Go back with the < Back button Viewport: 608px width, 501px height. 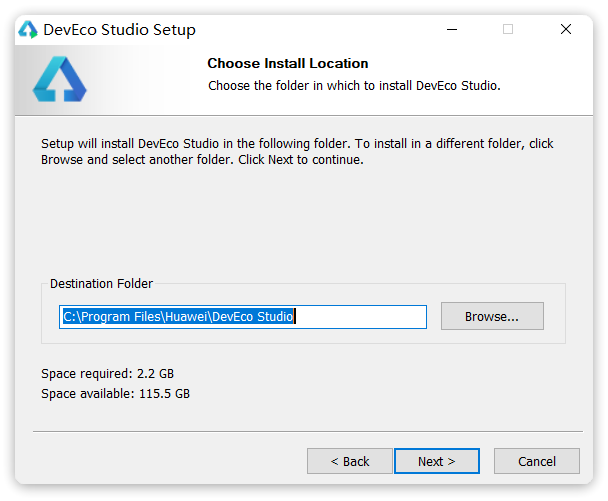350,461
